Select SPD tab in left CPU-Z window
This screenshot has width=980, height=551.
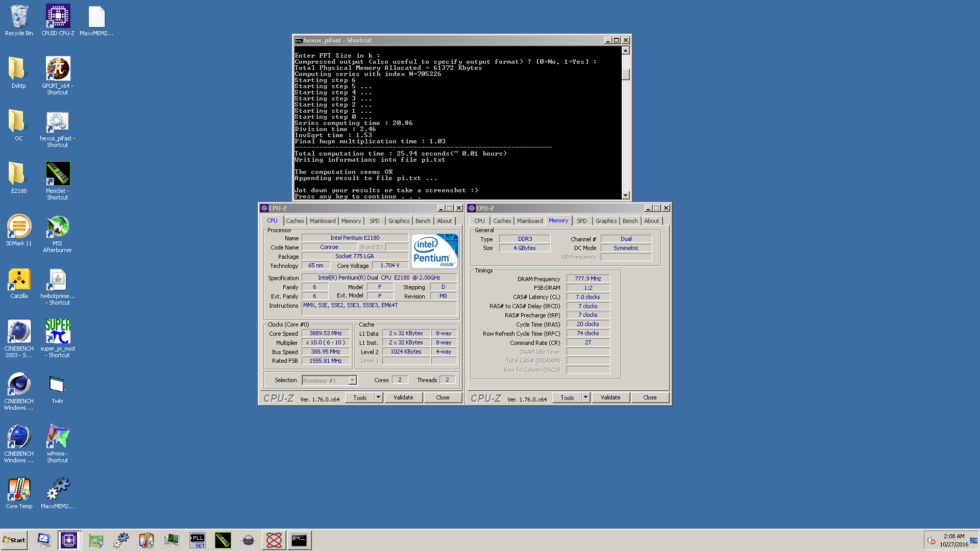click(x=375, y=221)
